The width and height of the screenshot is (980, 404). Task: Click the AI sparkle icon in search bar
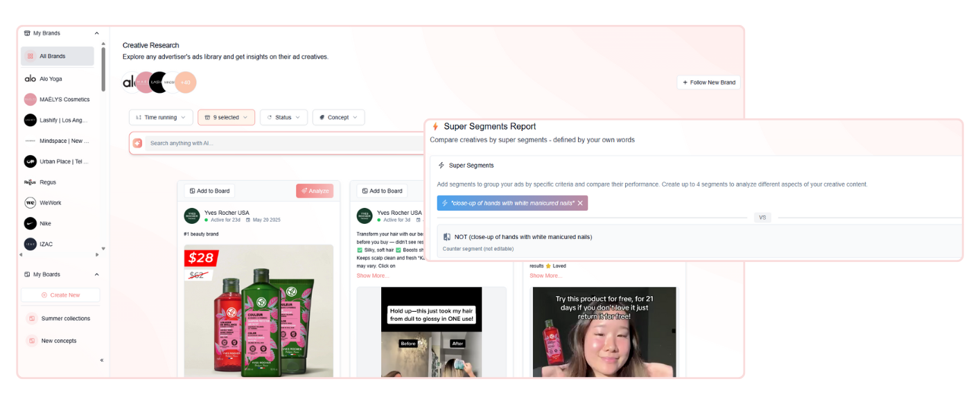(x=137, y=143)
